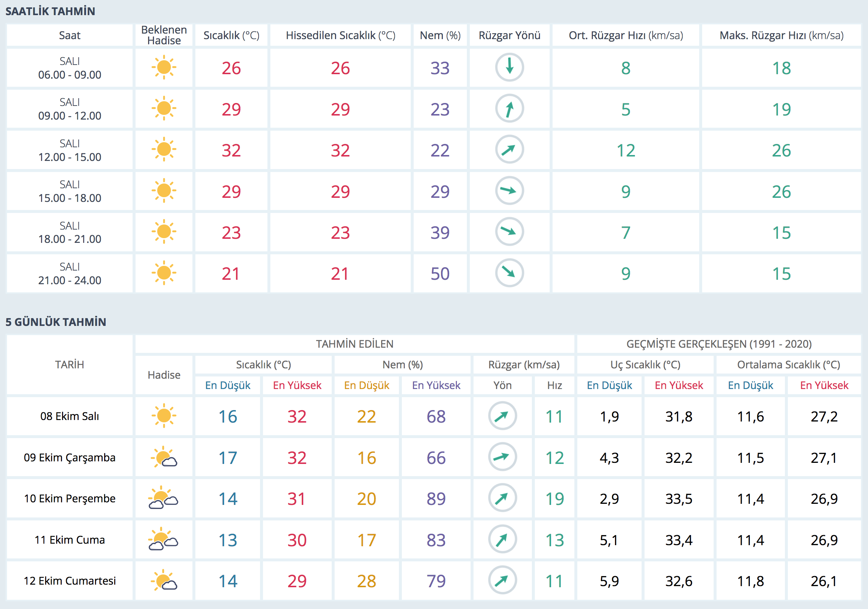This screenshot has width=868, height=609.
Task: Click the wind direction arrow for 15.00 - 18.00
Action: pyautogui.click(x=509, y=191)
